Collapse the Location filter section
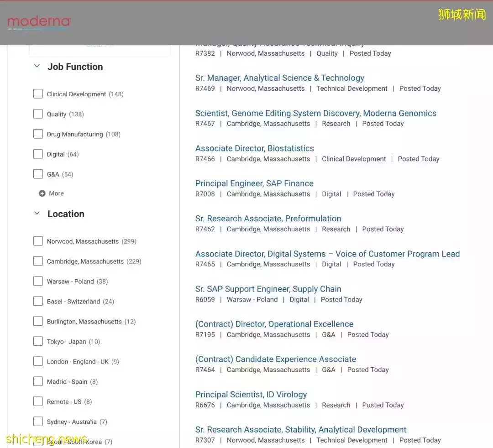 pyautogui.click(x=37, y=214)
